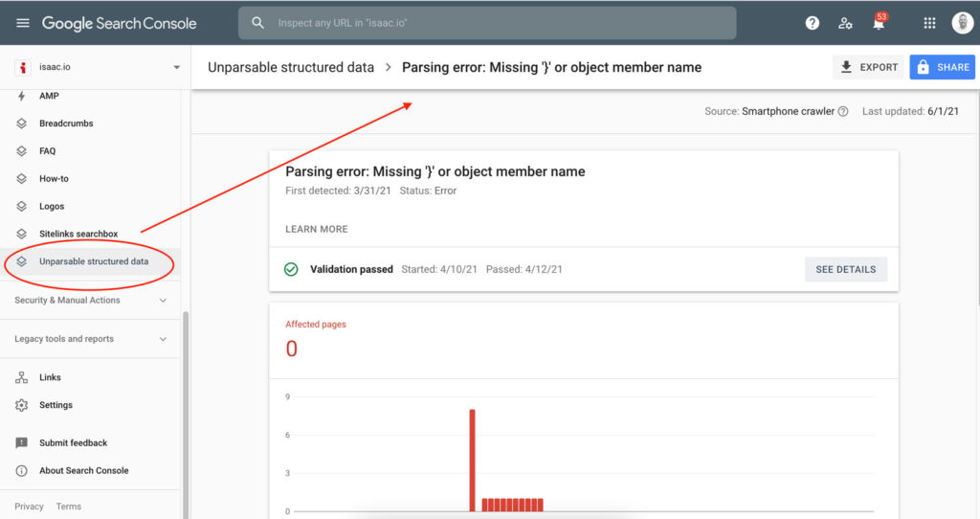Viewport: 980px width, 519px height.
Task: Open the Breadcrumbs report
Action: point(66,124)
